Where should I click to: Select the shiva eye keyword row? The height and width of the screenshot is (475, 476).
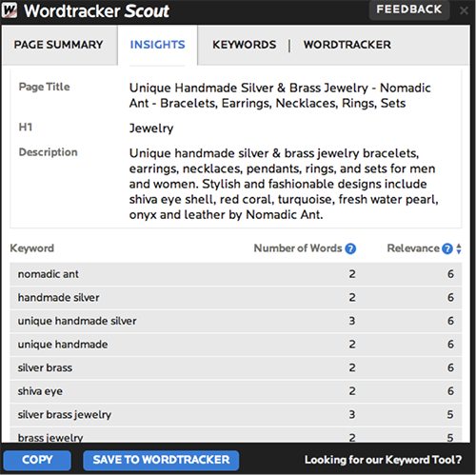[x=236, y=391]
